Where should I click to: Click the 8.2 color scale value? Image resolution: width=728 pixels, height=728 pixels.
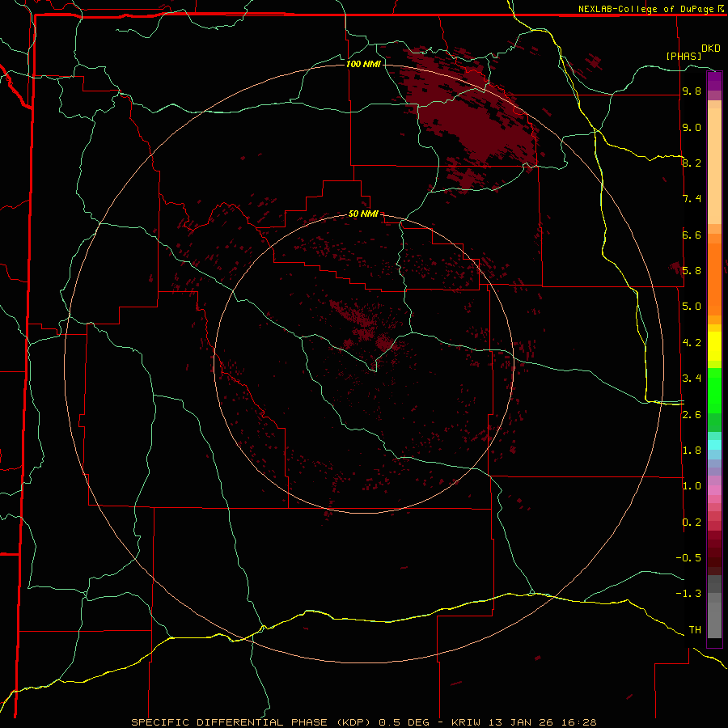(x=692, y=163)
